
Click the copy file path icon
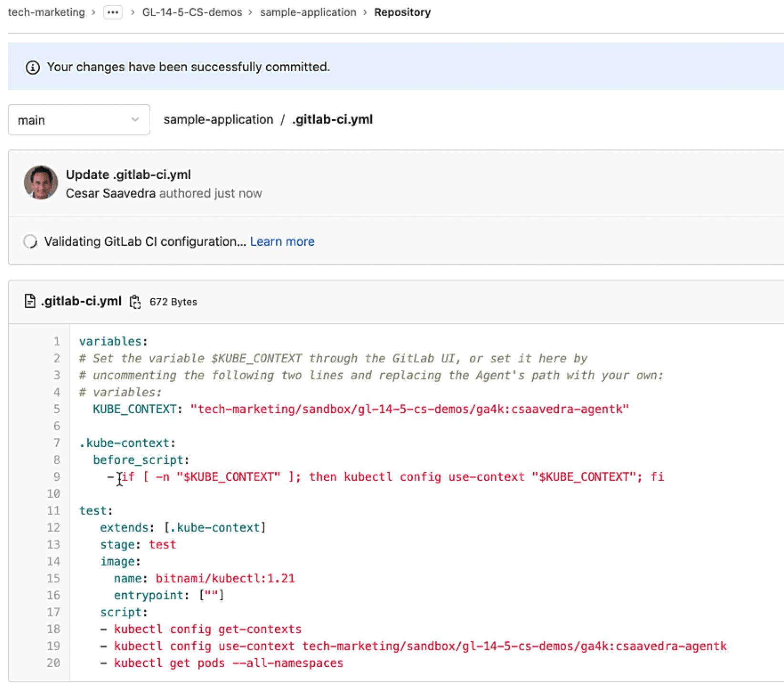(x=135, y=302)
